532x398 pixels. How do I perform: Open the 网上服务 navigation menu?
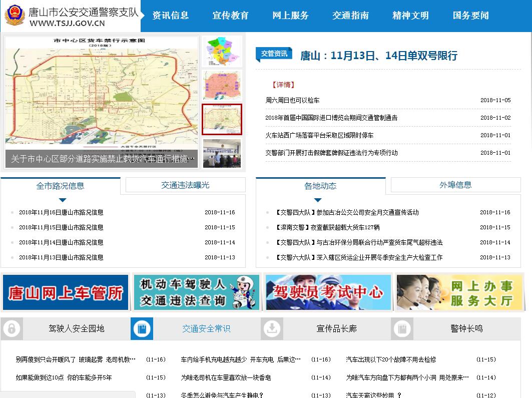(290, 16)
